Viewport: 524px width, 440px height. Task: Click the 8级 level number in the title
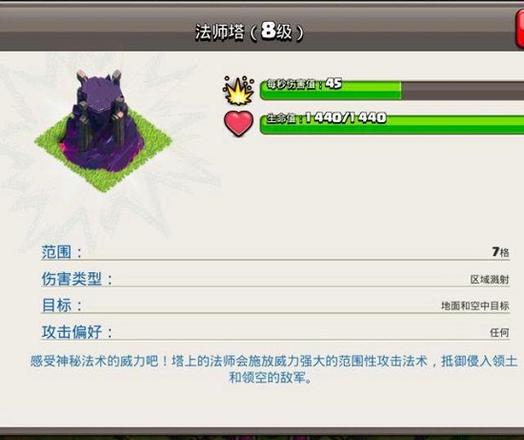[276, 31]
